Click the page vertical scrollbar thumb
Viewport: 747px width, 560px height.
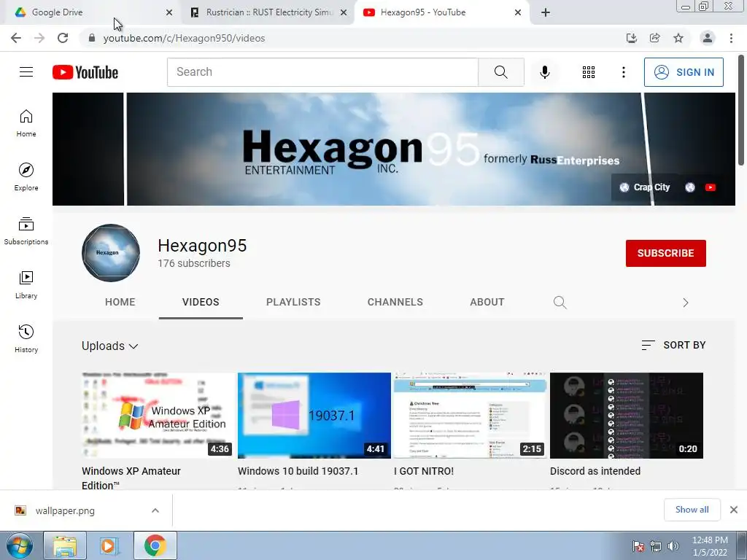(741, 111)
